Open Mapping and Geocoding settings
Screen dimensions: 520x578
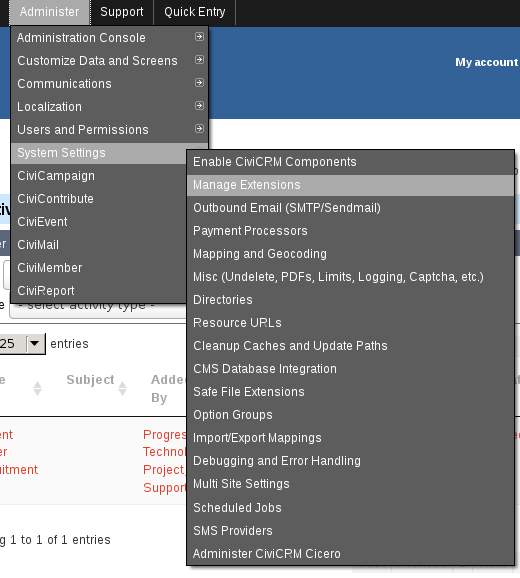pyautogui.click(x=350, y=254)
